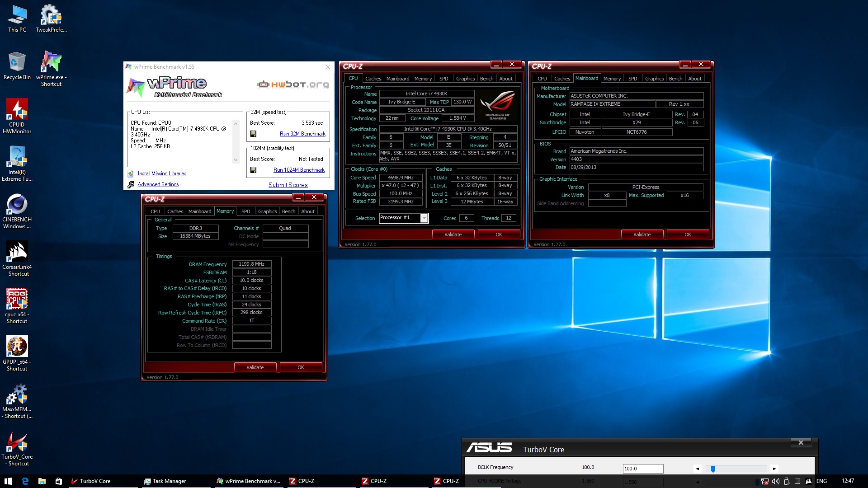Open the Recycle Bin icon

17,66
